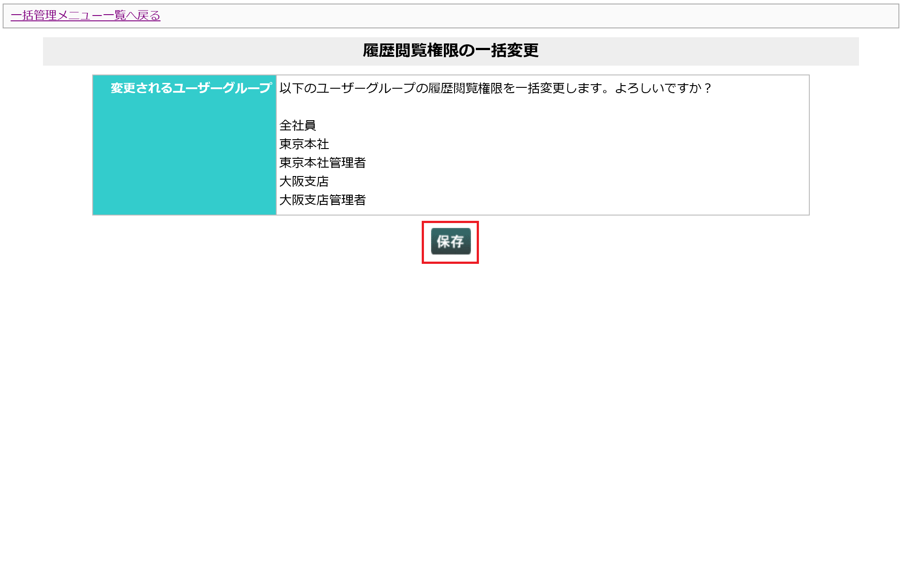Screen dimensions: 902x588
Task: Click the 保存 save button
Action: (x=451, y=241)
